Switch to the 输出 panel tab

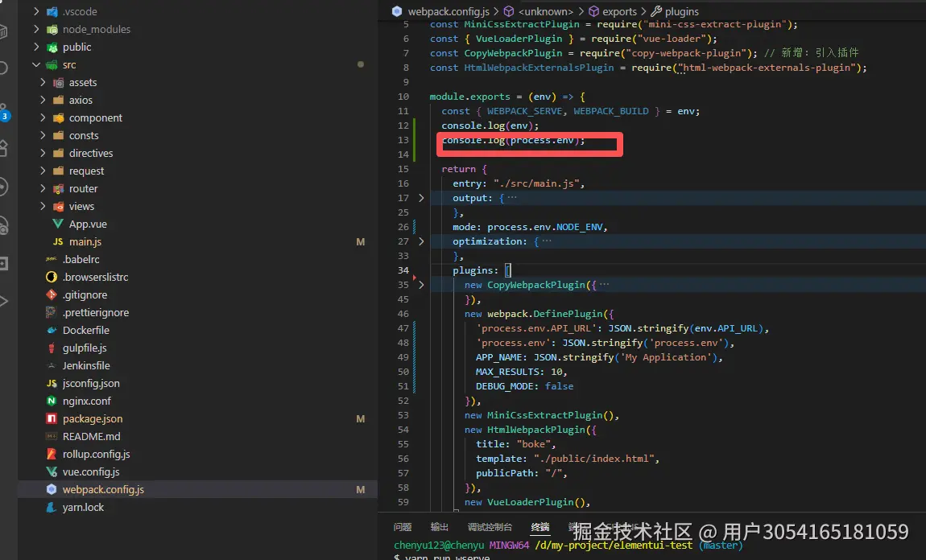[x=440, y=527]
